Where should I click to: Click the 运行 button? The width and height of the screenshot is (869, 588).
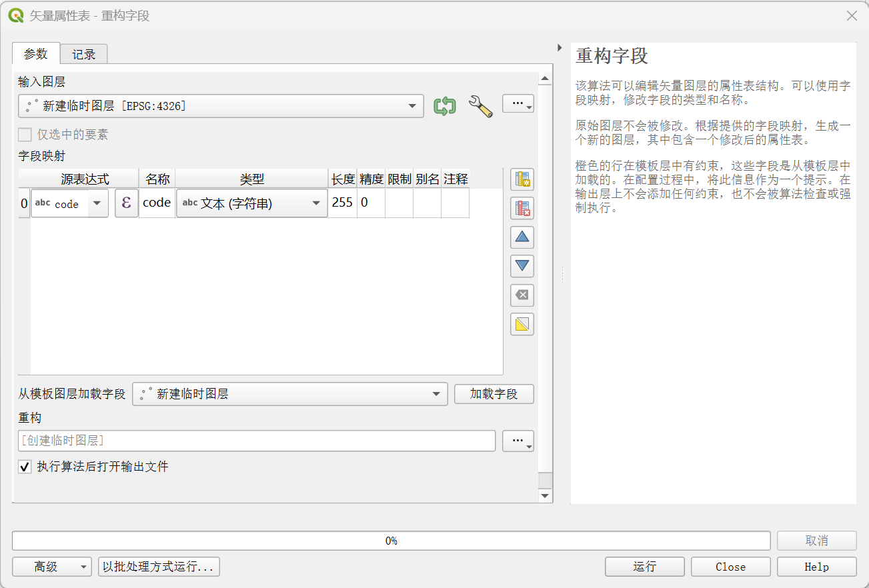[x=645, y=567]
